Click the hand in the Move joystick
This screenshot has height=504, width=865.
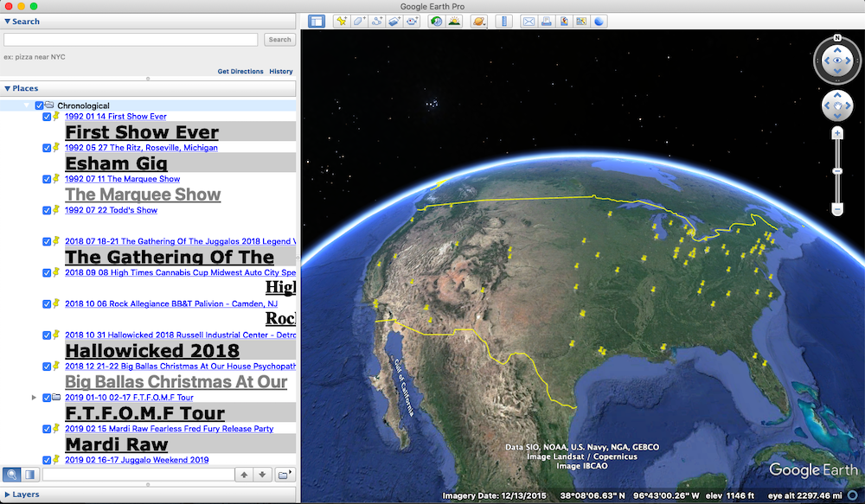[837, 105]
